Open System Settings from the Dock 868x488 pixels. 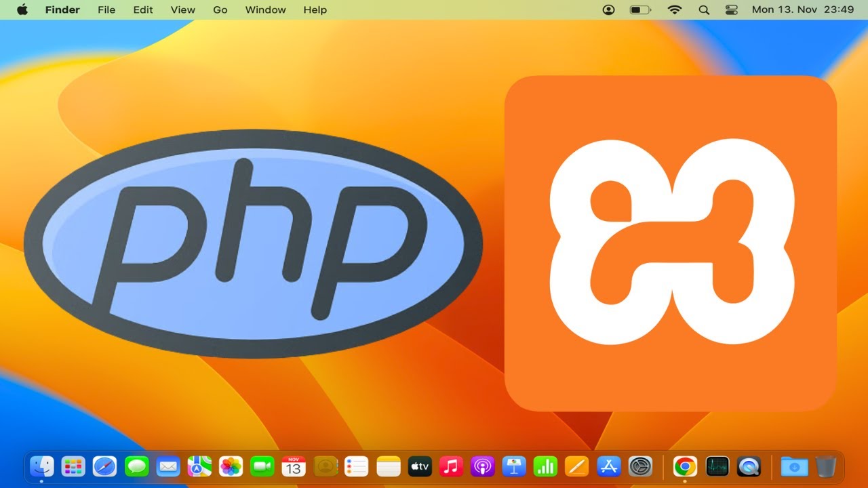(x=640, y=466)
